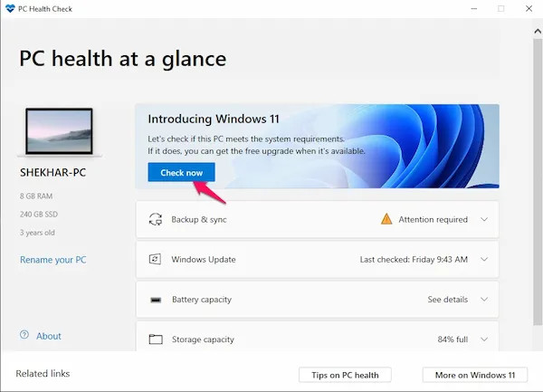Click the Attention required status text
Viewport: 543px width, 392px height.
click(x=433, y=220)
